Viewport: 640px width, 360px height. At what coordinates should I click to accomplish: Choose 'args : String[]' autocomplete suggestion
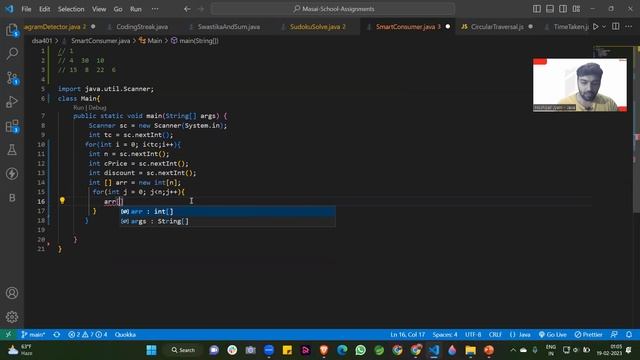(227, 221)
